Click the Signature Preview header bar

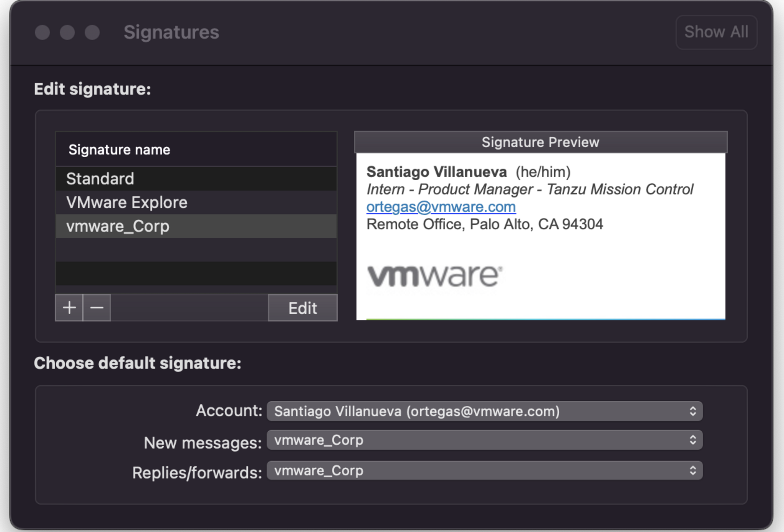point(540,142)
